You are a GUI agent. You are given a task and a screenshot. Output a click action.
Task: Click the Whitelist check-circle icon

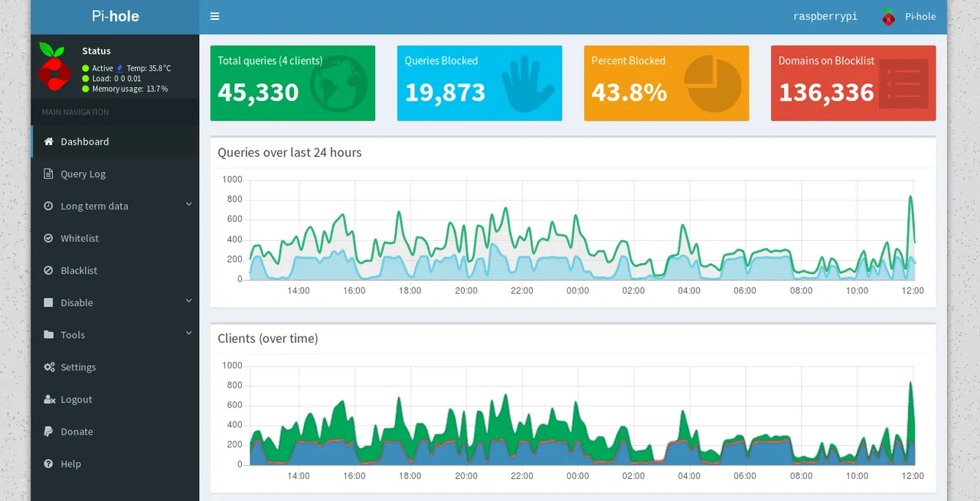(x=49, y=238)
